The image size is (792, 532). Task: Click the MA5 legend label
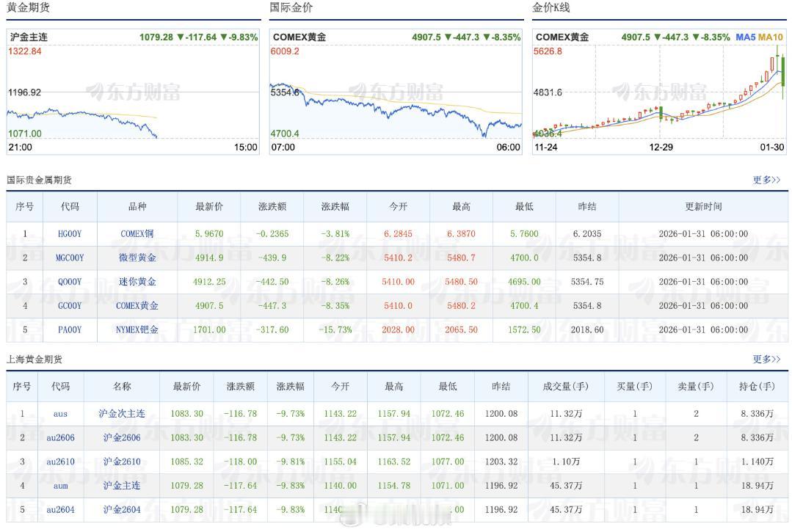746,37
